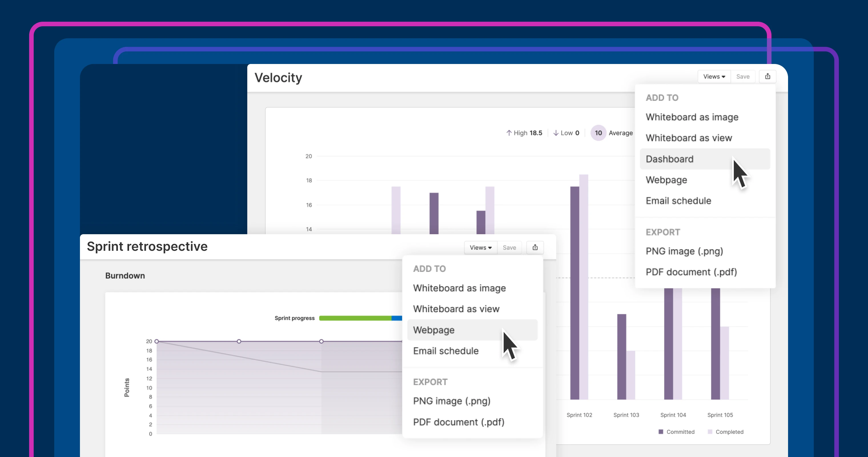The height and width of the screenshot is (457, 868).
Task: Click Save button in Velocity header
Action: click(x=743, y=77)
